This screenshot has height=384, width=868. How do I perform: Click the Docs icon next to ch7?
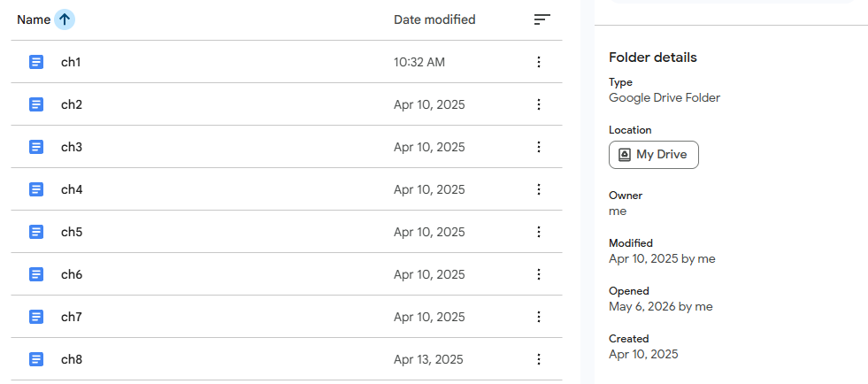click(36, 317)
